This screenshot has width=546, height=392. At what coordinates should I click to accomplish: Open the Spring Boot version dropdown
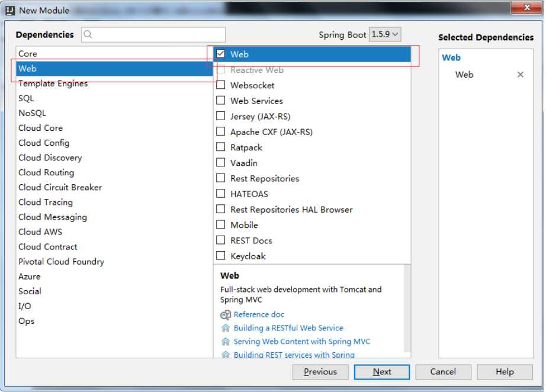385,34
